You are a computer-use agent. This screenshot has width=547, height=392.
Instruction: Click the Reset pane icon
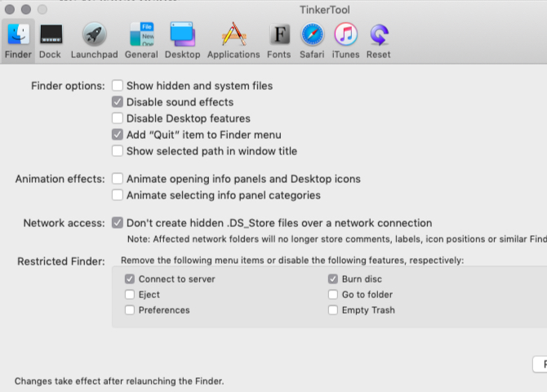coord(378,35)
